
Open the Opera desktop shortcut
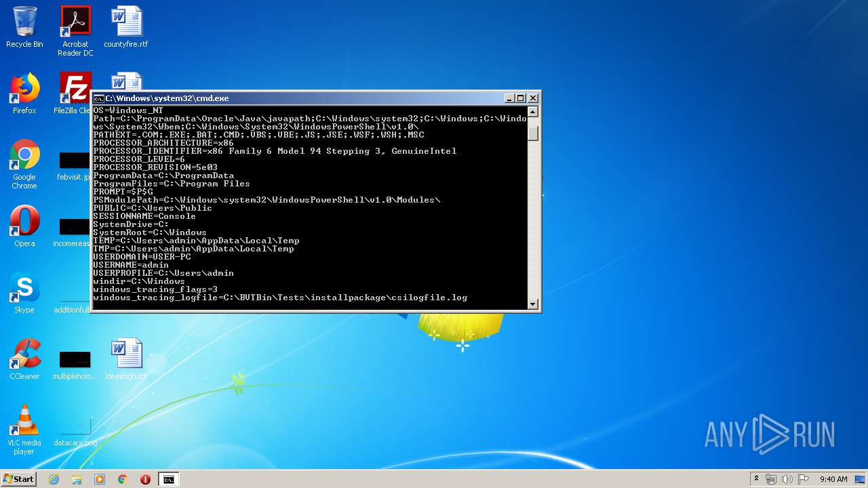[x=24, y=226]
